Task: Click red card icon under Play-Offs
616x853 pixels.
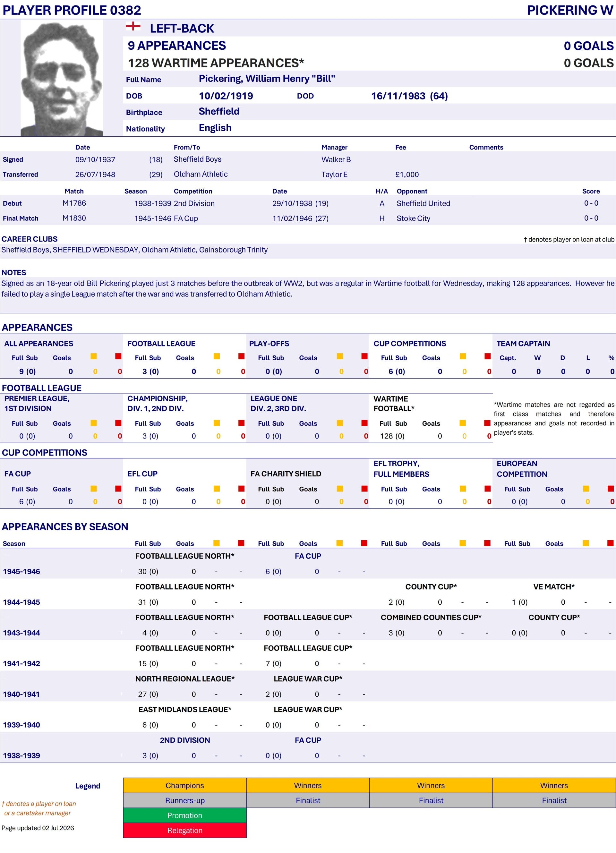Action: [x=364, y=356]
